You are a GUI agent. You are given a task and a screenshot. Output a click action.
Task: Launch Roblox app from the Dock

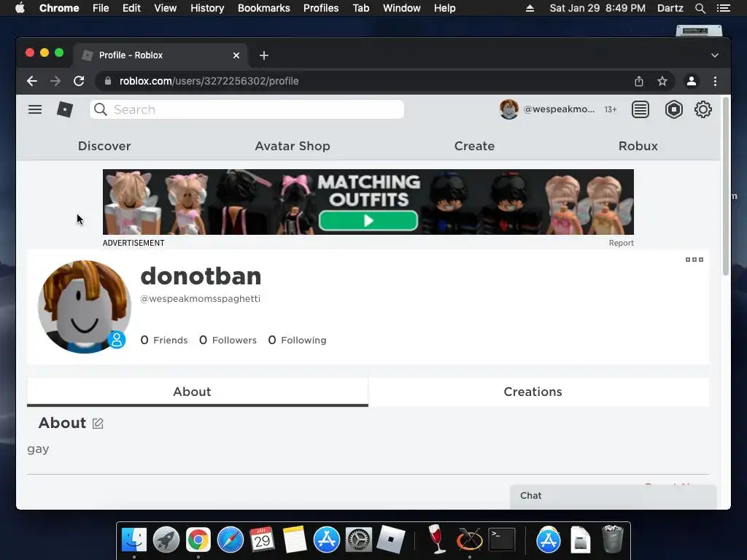391,540
